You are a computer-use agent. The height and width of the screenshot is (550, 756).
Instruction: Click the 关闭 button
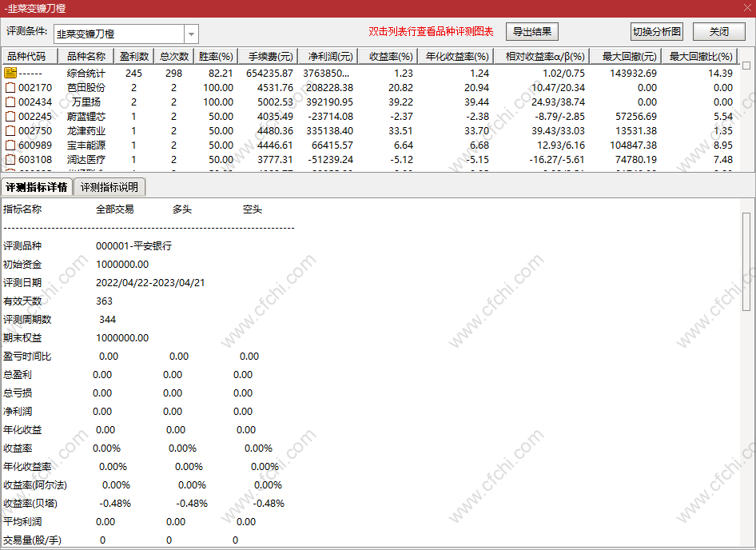point(719,32)
